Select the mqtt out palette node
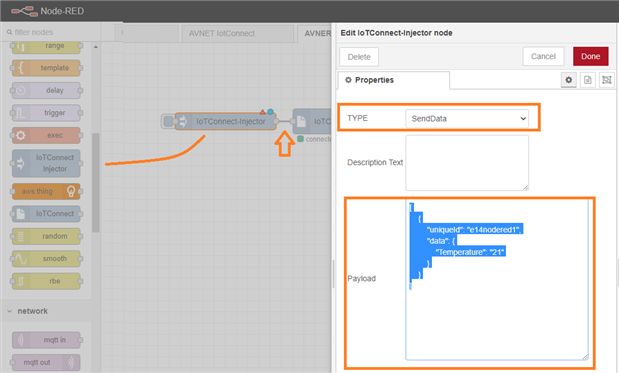The height and width of the screenshot is (373, 619). click(47, 362)
